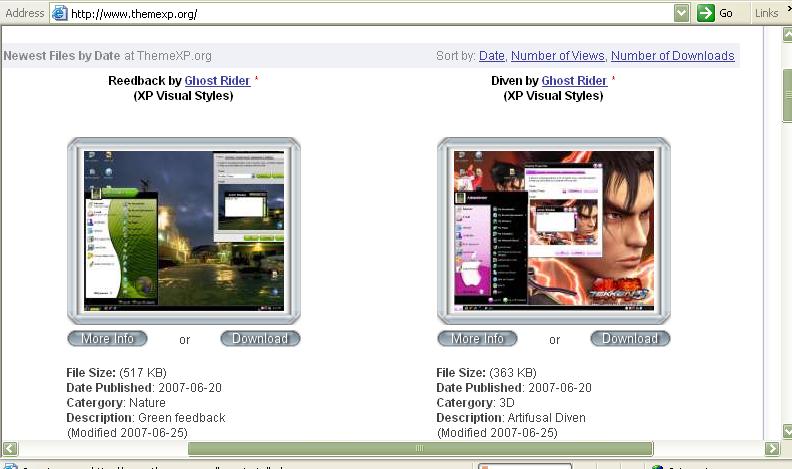Click the 'Category: 3D' text
This screenshot has width=792, height=469.
pos(475,403)
